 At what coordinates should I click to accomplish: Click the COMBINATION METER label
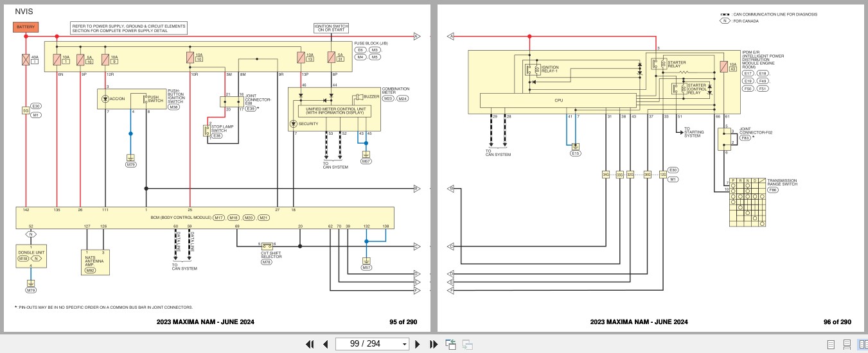coord(396,90)
